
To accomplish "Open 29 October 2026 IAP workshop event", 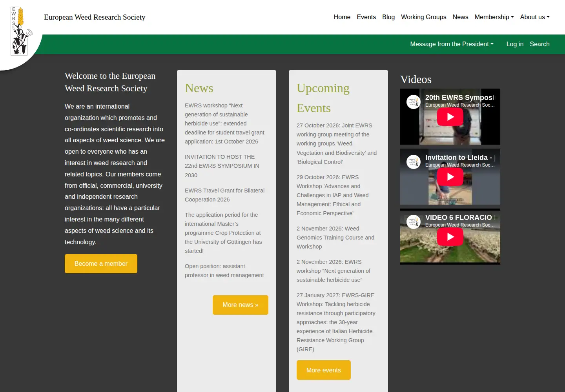I will click(x=332, y=195).
